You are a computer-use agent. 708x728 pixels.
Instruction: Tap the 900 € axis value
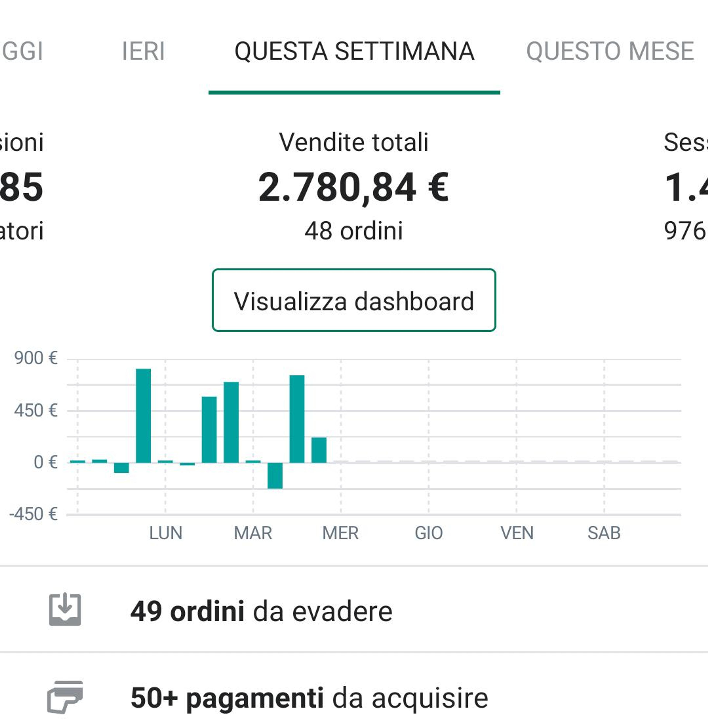pos(36,358)
